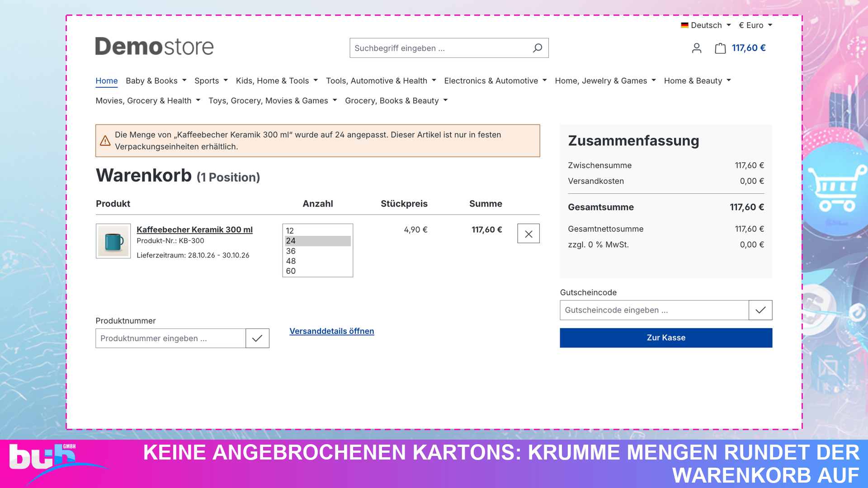
Task: Expand Home & Beauty menu
Action: tap(698, 81)
